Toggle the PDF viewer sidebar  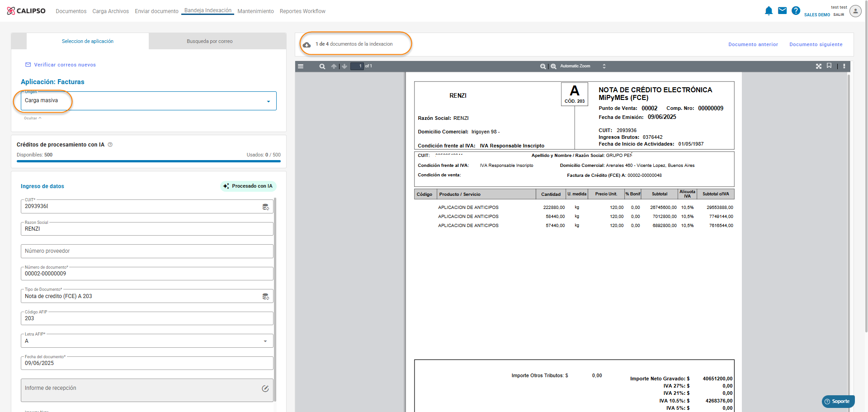pos(301,66)
